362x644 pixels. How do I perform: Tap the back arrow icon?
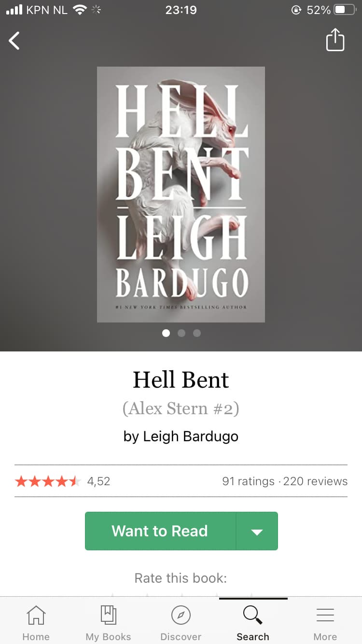(x=14, y=41)
